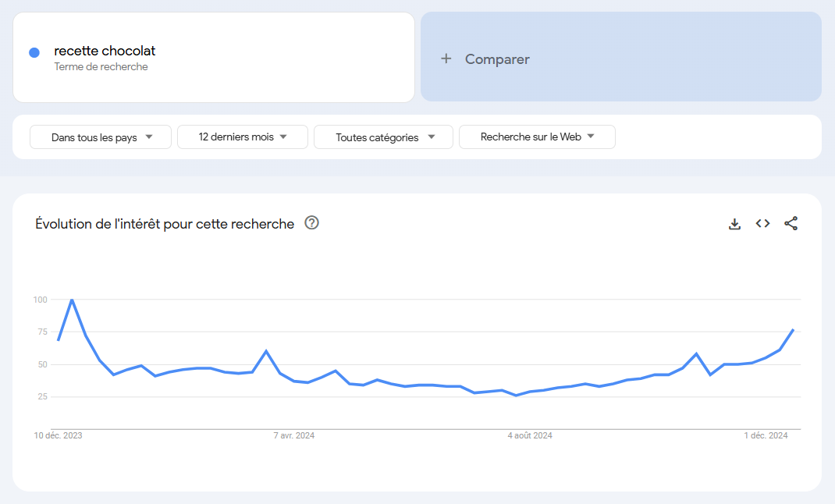
Task: Open the embed code icon
Action: tap(762, 224)
